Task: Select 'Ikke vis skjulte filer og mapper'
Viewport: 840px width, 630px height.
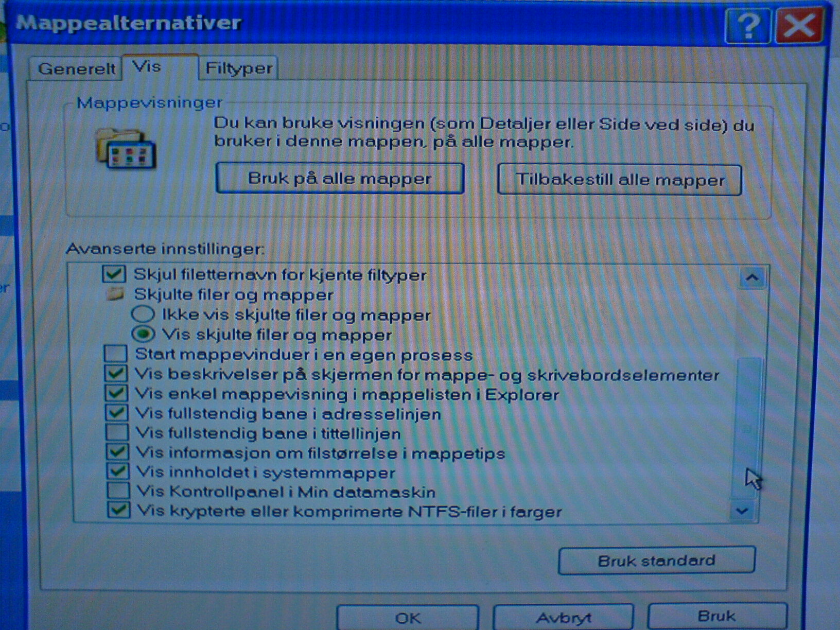Action: point(143,314)
